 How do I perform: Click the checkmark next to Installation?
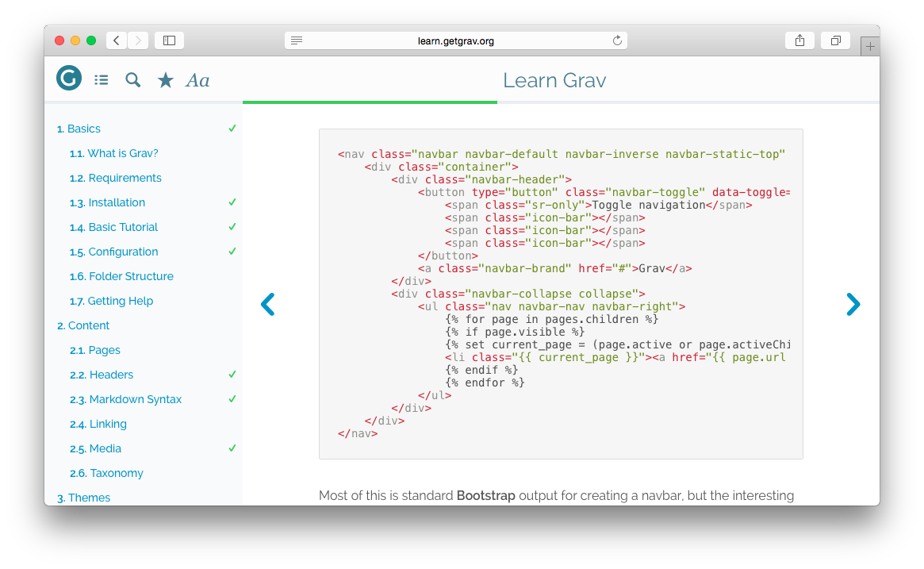pyautogui.click(x=232, y=202)
